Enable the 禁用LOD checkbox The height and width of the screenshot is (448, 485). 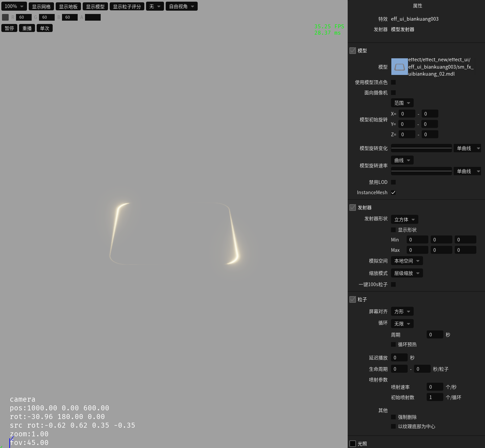(393, 182)
